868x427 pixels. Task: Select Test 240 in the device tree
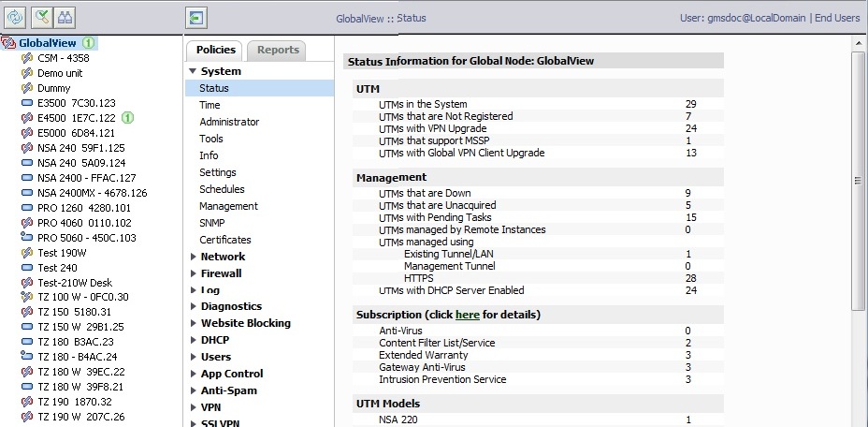click(x=58, y=267)
